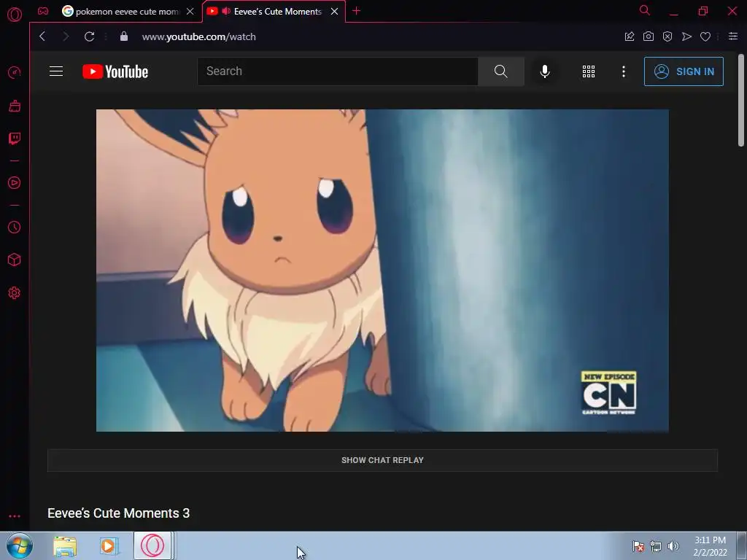Click the Eevee's Cute Moments 3 title
Viewport: 747px width, 560px height.
tap(119, 513)
